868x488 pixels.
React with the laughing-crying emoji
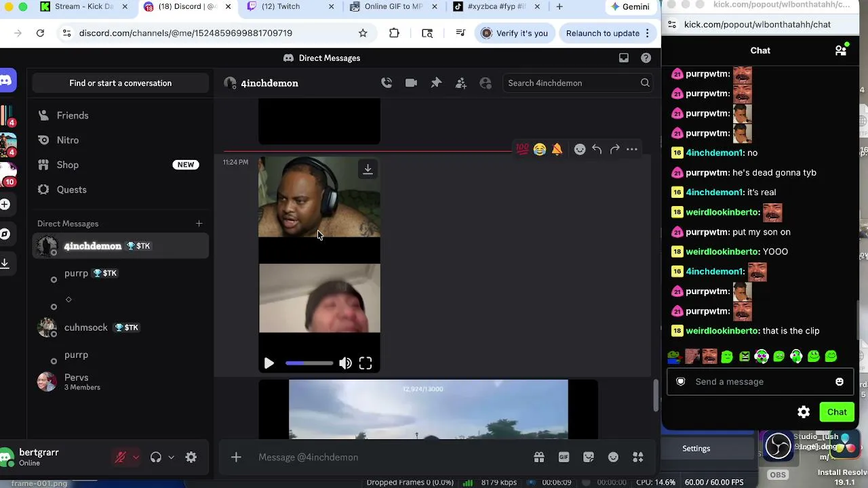pyautogui.click(x=540, y=149)
